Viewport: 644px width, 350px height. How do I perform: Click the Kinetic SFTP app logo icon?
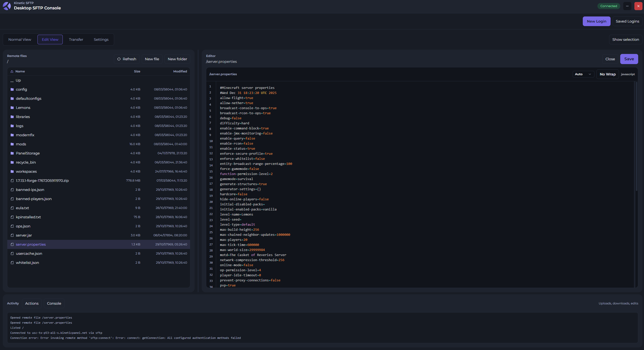tap(7, 6)
